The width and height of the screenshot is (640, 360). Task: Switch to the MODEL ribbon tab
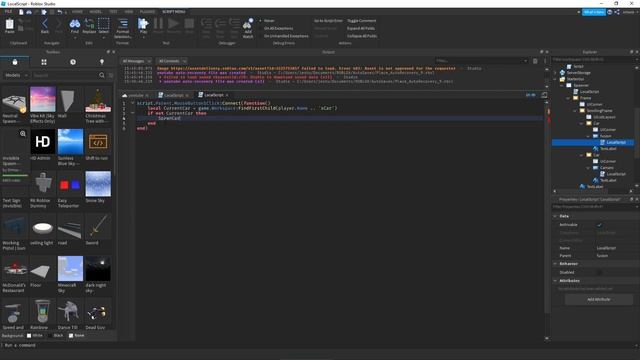pos(96,12)
